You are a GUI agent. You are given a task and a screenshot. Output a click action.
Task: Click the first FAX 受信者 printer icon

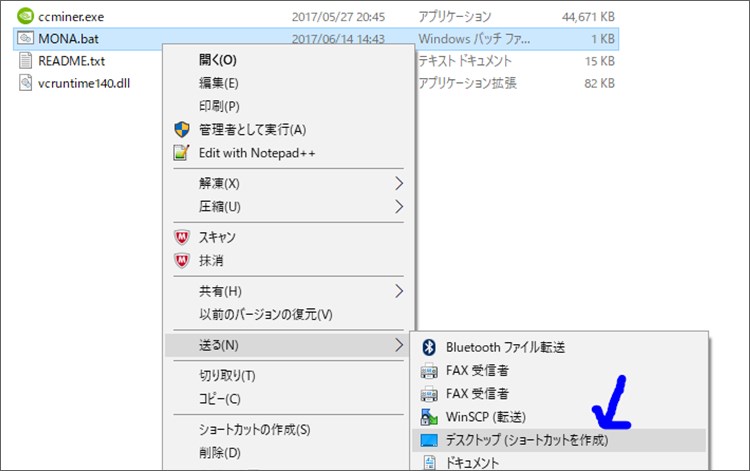coord(429,371)
